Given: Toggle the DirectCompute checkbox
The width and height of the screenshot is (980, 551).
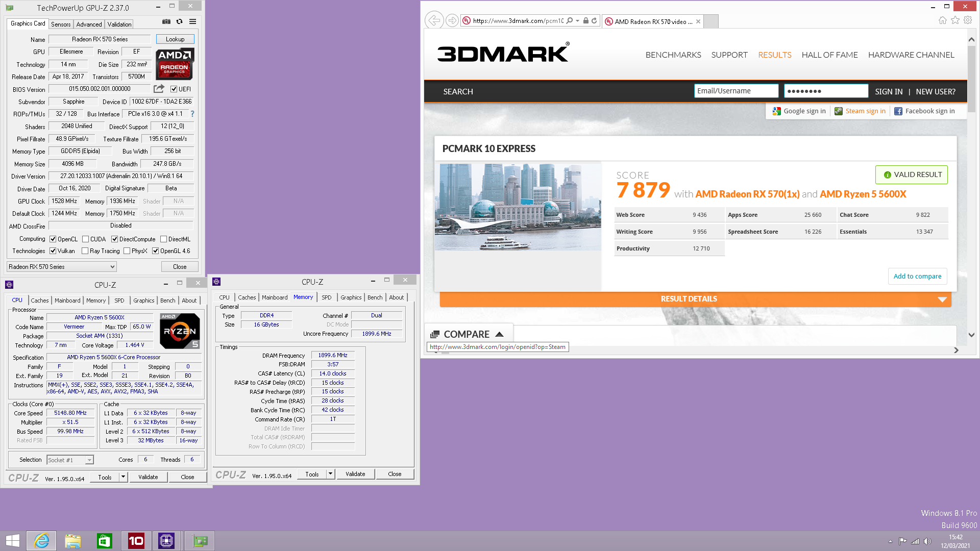Looking at the screenshot, I should (114, 239).
